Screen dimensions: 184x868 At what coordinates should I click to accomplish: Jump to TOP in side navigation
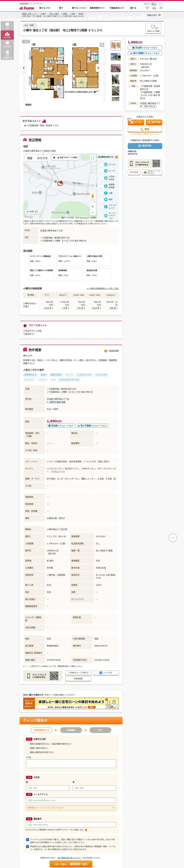click(7, 26)
